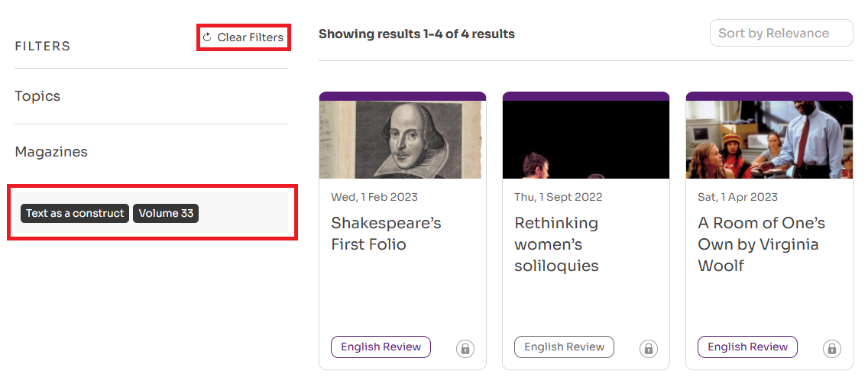Image resolution: width=868 pixels, height=384 pixels.
Task: Remove the 'Volume 33' filter chip
Action: tap(166, 213)
